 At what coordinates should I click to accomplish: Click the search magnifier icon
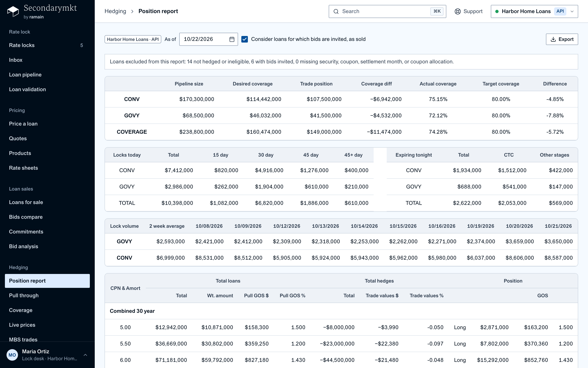pos(336,11)
